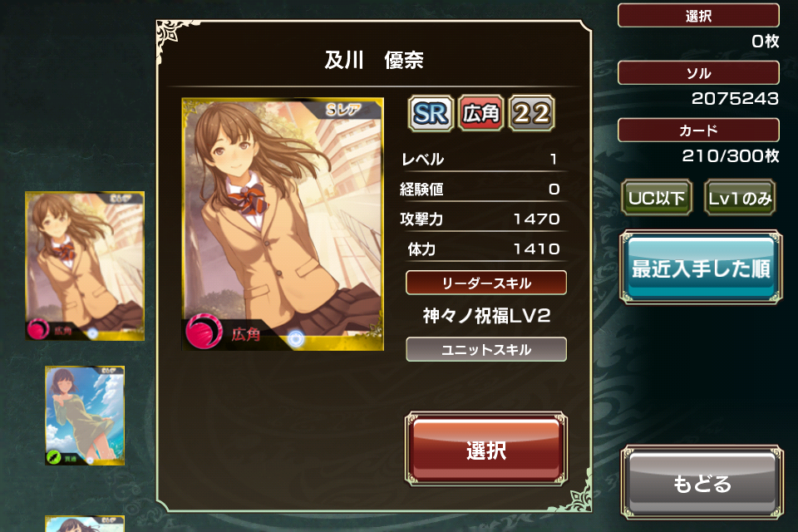The image size is (798, 532).
Task: Select the partially visible bottom card thumbnail
Action: click(x=85, y=524)
